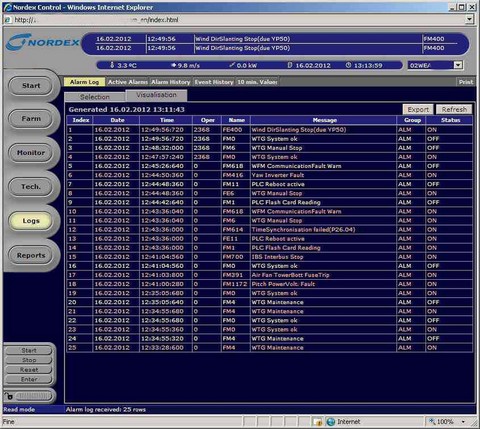
Task: Click the Refresh button
Action: pyautogui.click(x=454, y=110)
